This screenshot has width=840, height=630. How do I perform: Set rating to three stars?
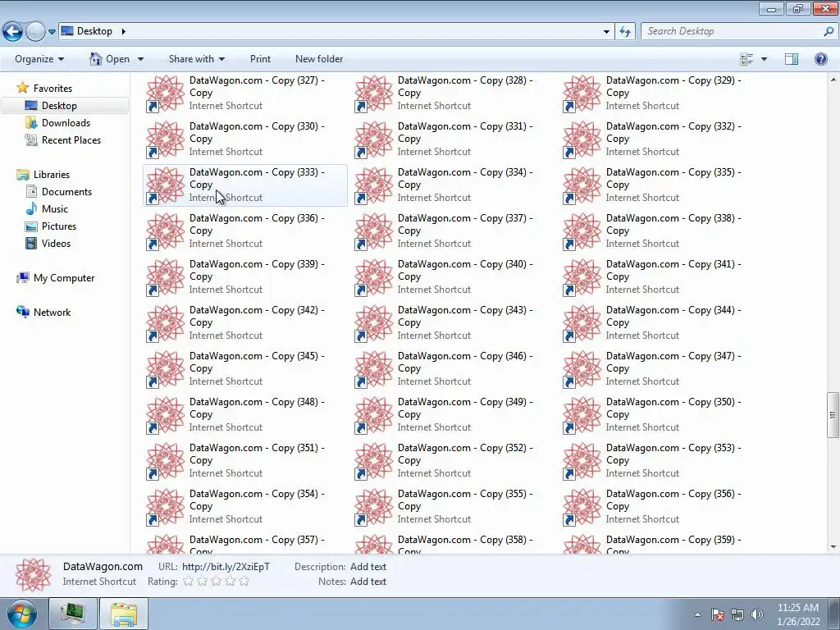216,582
